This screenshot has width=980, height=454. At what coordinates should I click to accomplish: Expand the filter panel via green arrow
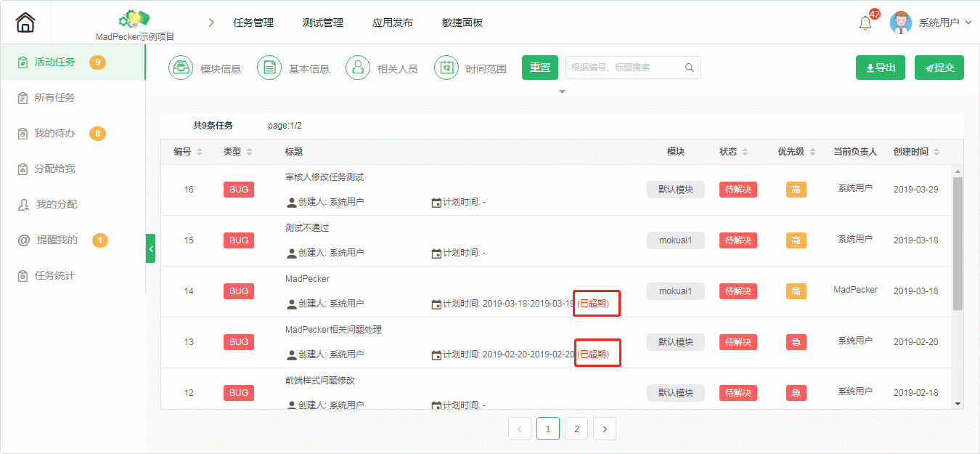click(x=562, y=91)
